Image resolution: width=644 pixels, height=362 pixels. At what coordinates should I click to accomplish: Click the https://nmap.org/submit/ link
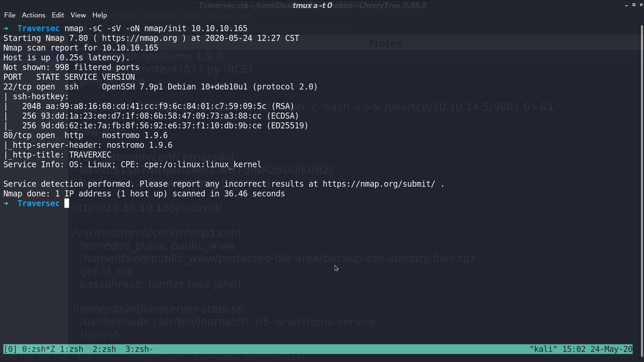379,184
